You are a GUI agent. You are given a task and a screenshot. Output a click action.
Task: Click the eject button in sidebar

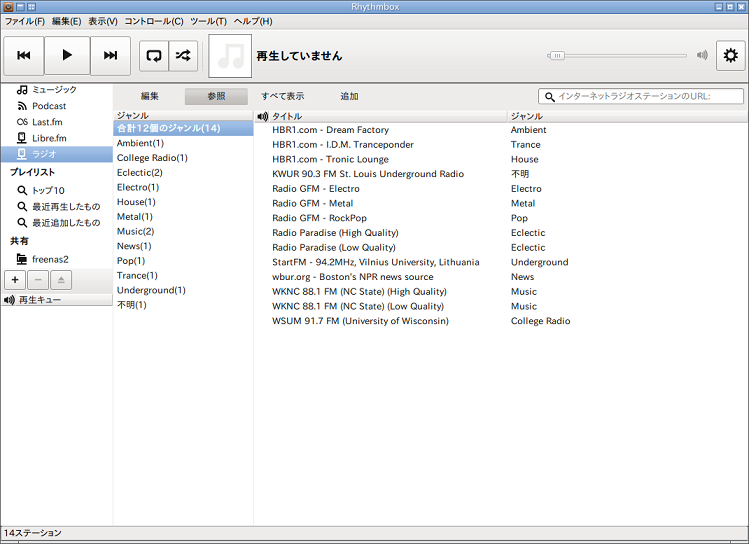(x=61, y=280)
